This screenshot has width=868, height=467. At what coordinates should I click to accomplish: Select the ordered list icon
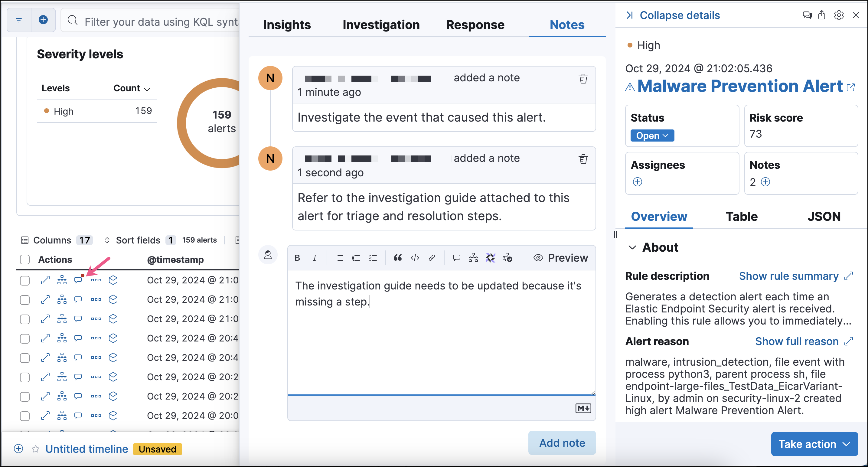pos(356,258)
